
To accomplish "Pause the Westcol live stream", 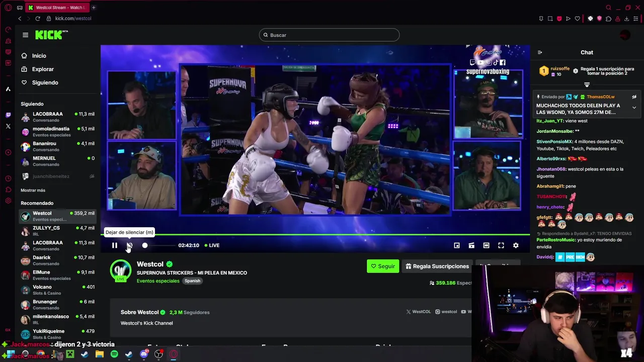I will (x=114, y=245).
